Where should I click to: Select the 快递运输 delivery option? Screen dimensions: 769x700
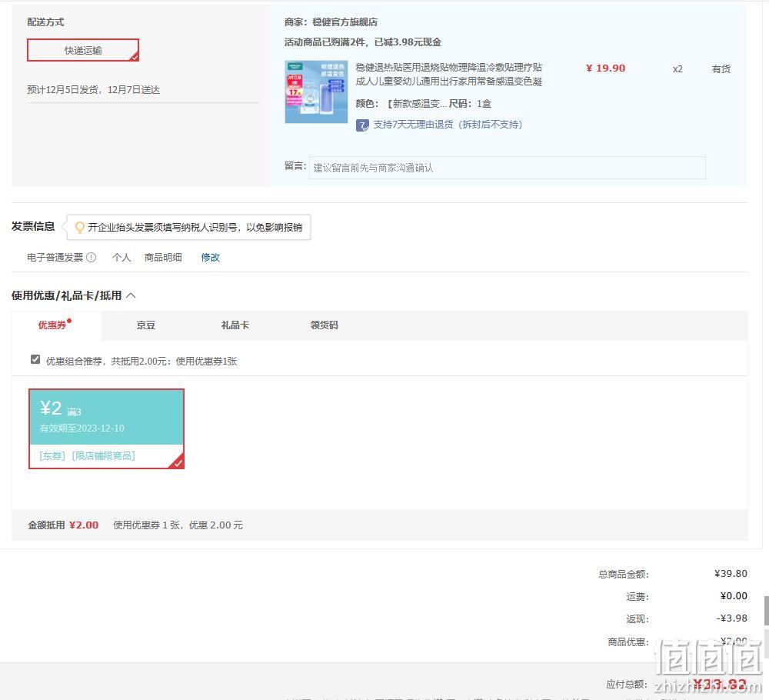[83, 50]
